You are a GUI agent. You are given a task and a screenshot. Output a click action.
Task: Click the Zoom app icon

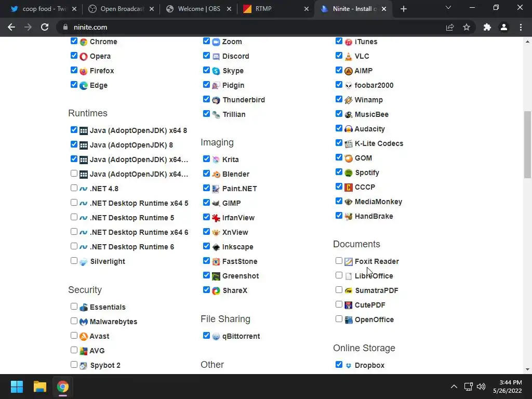pos(216,42)
